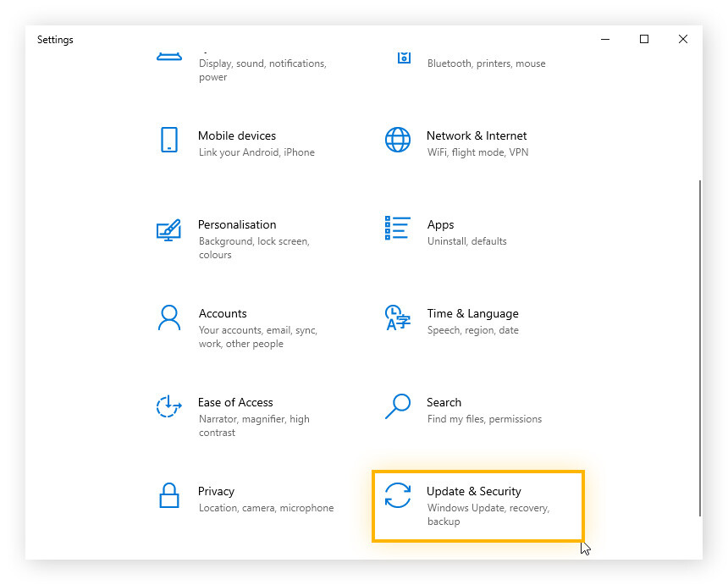The height and width of the screenshot is (585, 728).
Task: Click the Accounts person icon
Action: pyautogui.click(x=169, y=318)
